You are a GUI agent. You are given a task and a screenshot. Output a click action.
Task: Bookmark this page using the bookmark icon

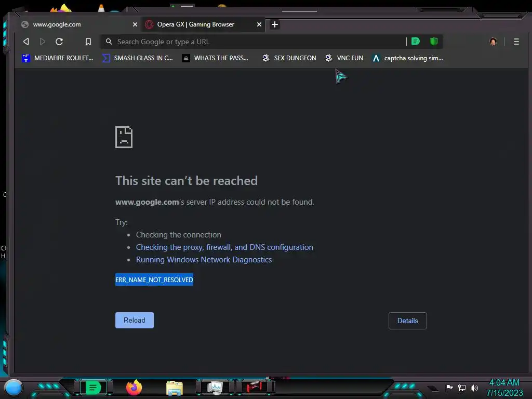coord(88,42)
